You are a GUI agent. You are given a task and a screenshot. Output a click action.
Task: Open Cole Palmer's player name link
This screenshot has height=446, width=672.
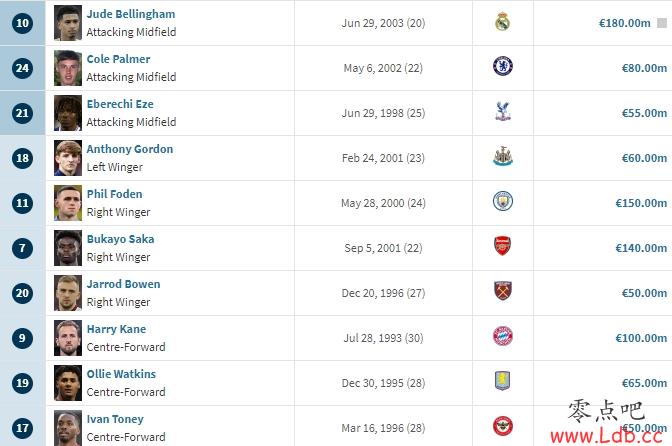(118, 59)
